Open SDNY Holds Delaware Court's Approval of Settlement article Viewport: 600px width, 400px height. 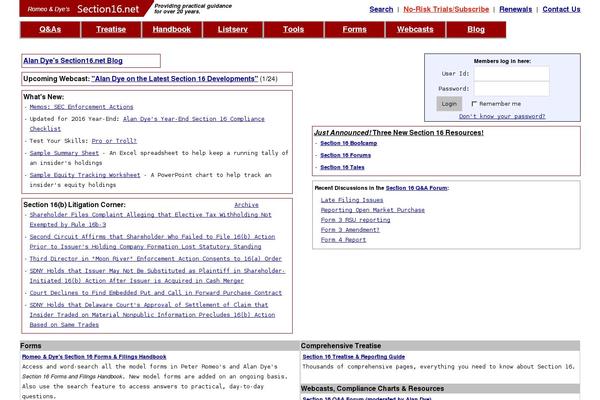(152, 315)
